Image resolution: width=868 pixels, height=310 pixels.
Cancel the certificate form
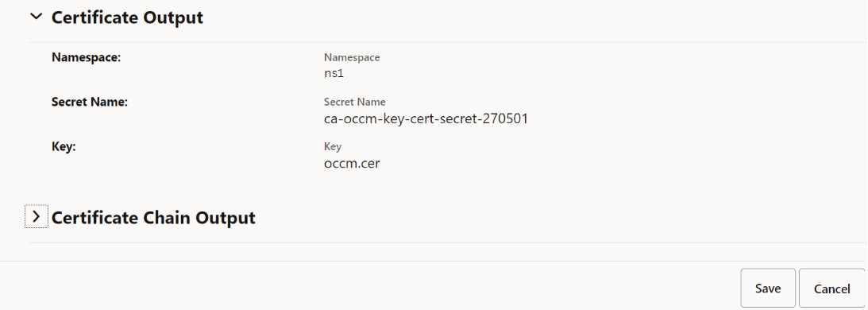(x=832, y=289)
